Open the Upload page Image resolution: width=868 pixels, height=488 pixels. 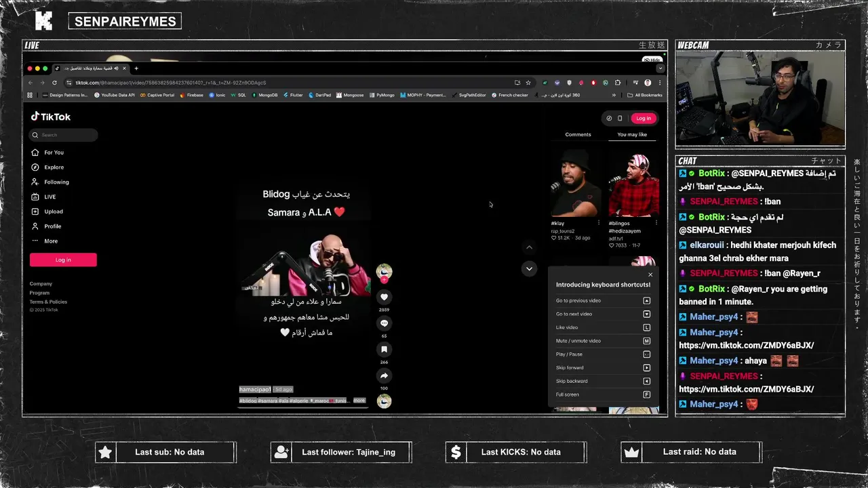coord(48,211)
